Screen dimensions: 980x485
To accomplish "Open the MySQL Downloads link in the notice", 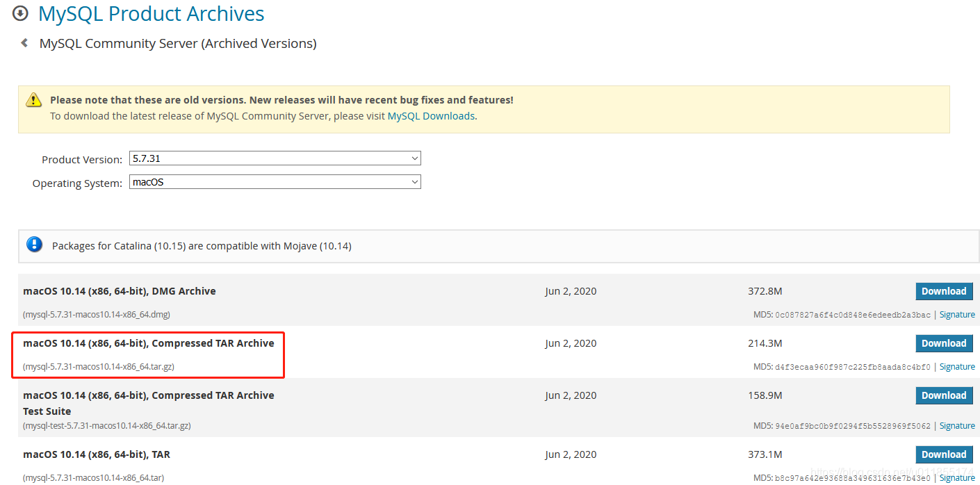I will tap(431, 116).
